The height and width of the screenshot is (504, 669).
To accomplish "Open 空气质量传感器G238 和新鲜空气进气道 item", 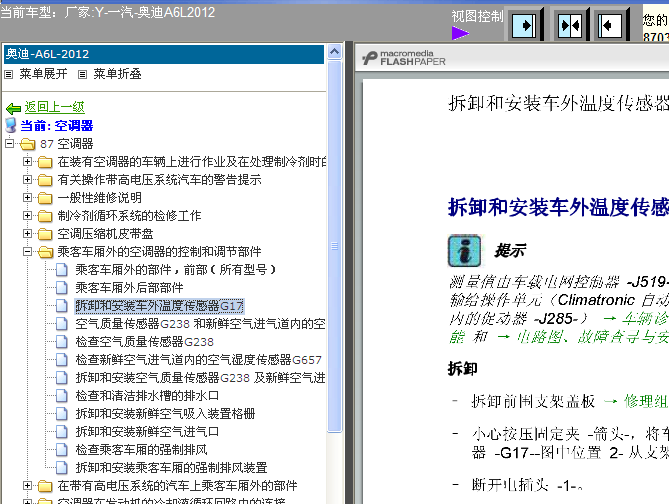I will (x=200, y=324).
